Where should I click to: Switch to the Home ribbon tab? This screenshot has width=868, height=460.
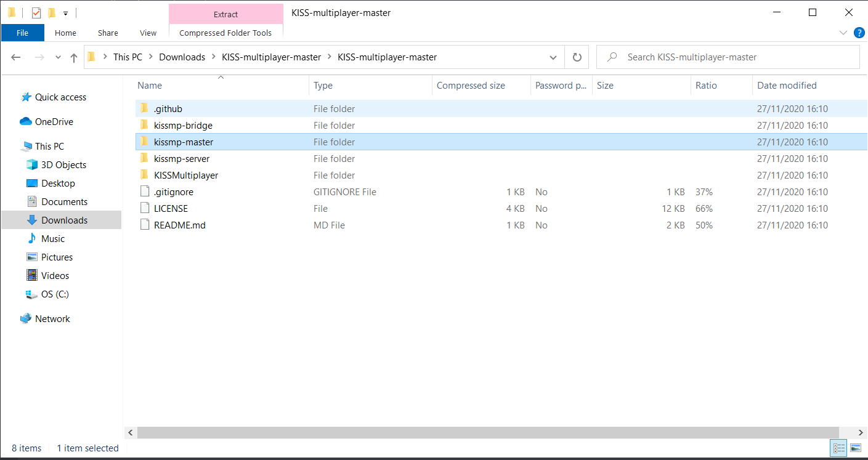65,33
